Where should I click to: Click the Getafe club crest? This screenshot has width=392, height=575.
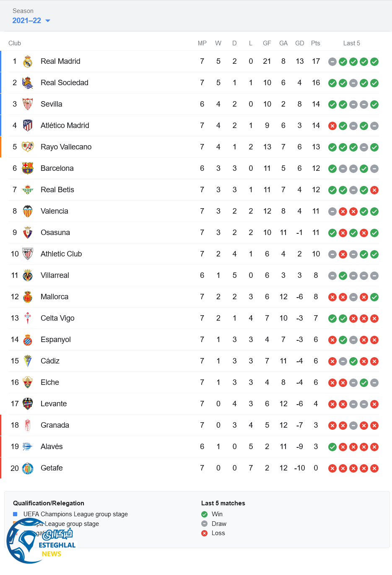click(28, 468)
